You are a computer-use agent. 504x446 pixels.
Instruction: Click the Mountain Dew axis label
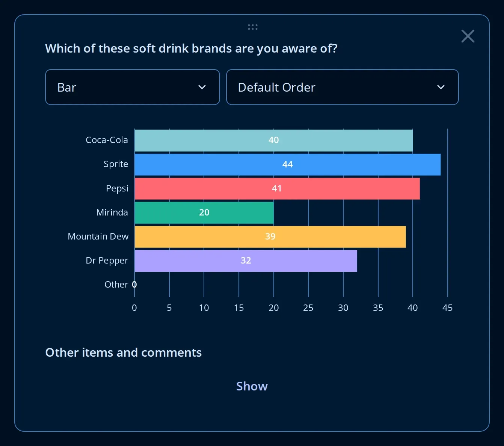98,237
